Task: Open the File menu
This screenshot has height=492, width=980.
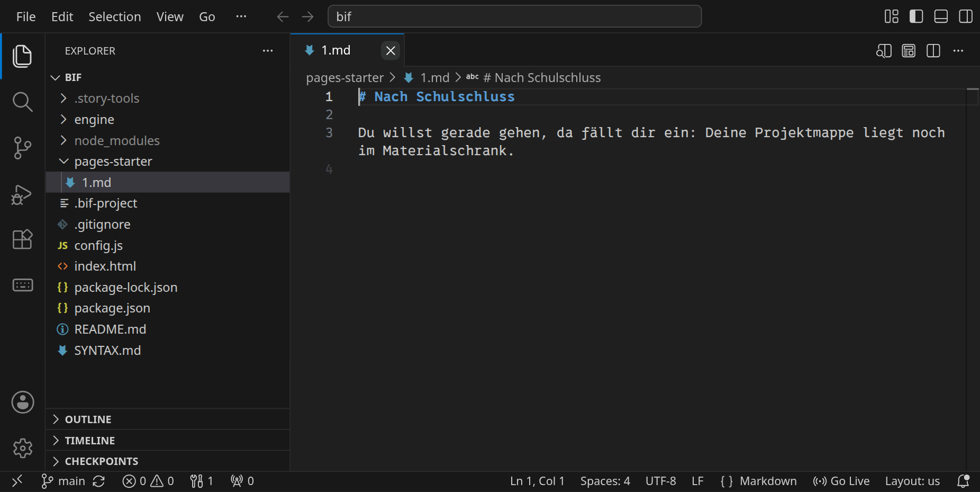Action: [x=26, y=17]
